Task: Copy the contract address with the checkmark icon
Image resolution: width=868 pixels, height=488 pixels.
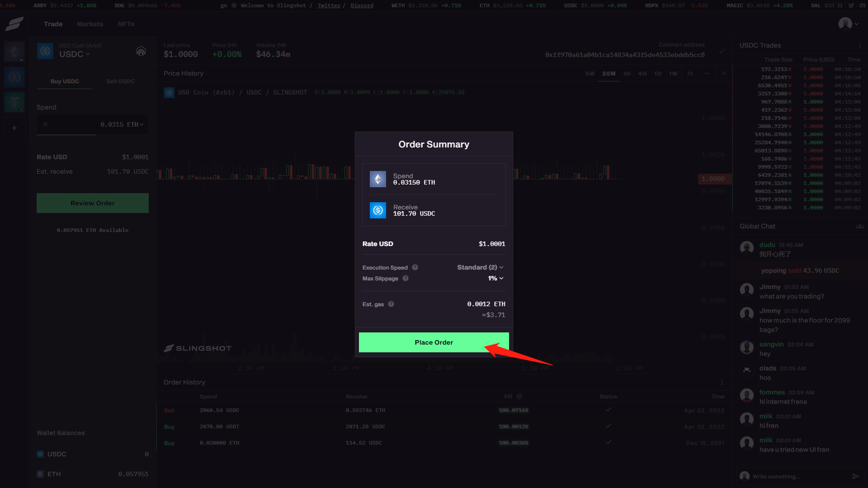Action: pos(722,51)
